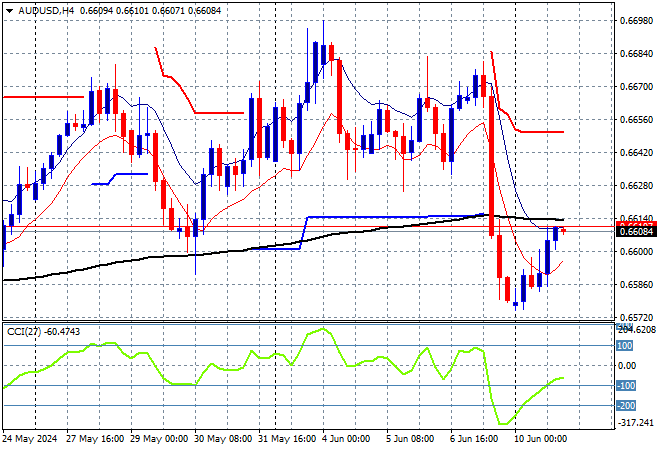The height and width of the screenshot is (450, 660).
Task: Click the triangle arrow beside AUDUSD,H4 title
Action: (x=9, y=11)
